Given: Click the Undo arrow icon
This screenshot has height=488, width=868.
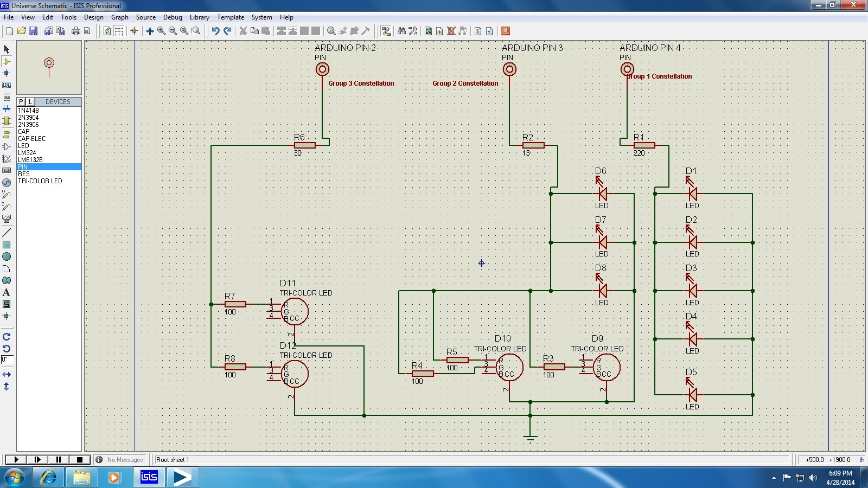Looking at the screenshot, I should point(215,31).
